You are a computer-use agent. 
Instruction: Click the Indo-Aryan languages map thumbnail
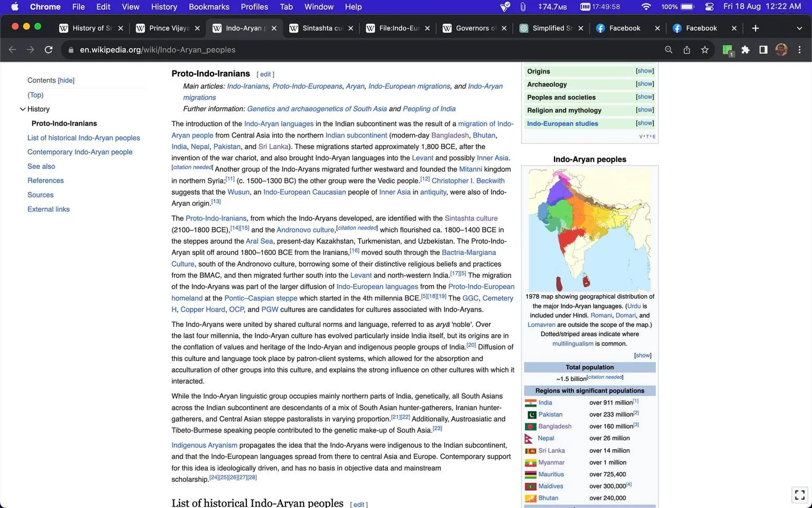pos(589,229)
